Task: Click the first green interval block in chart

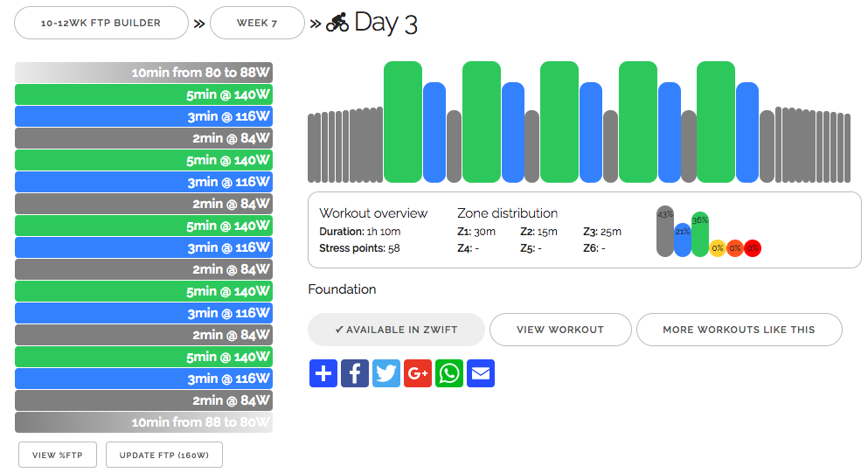Action: 403,122
